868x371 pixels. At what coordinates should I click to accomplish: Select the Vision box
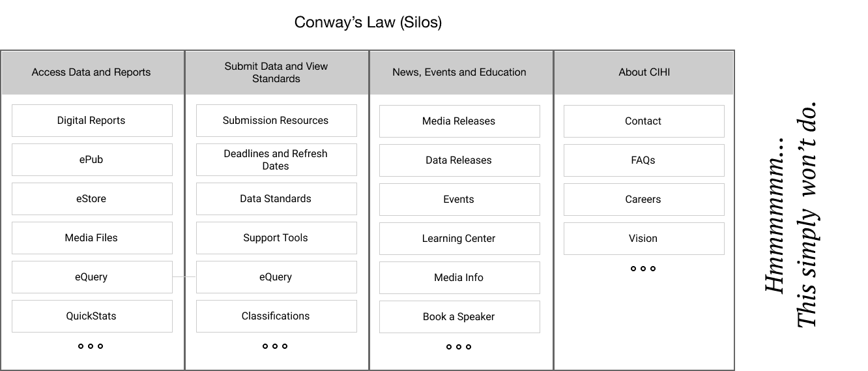tap(644, 239)
